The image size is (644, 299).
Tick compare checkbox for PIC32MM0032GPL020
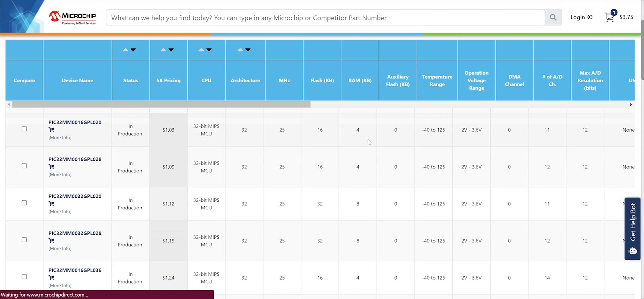[24, 203]
